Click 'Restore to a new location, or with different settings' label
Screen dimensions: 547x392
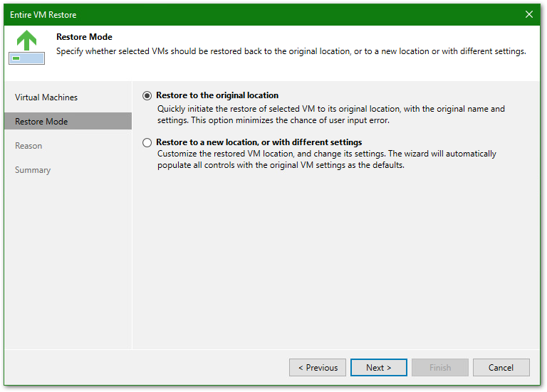point(259,142)
